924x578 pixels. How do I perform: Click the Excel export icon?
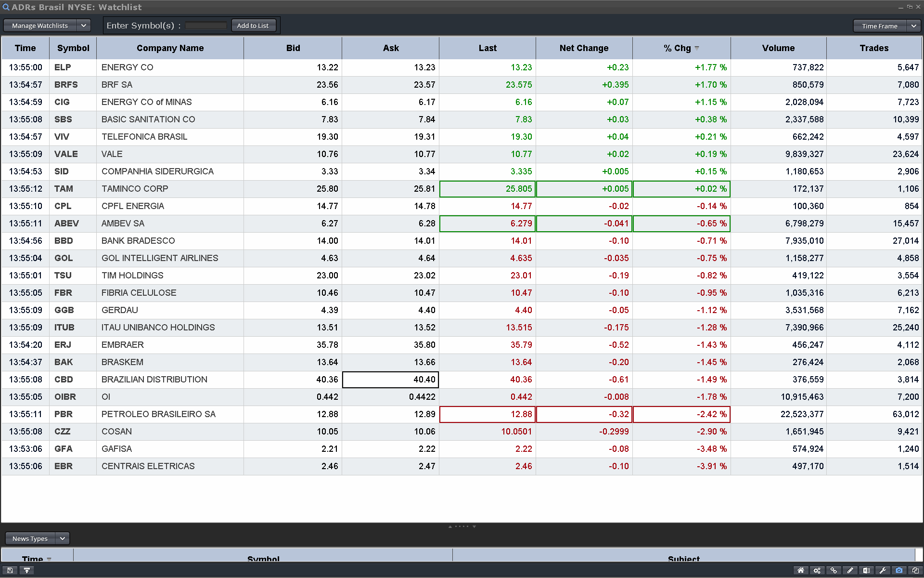click(x=866, y=570)
